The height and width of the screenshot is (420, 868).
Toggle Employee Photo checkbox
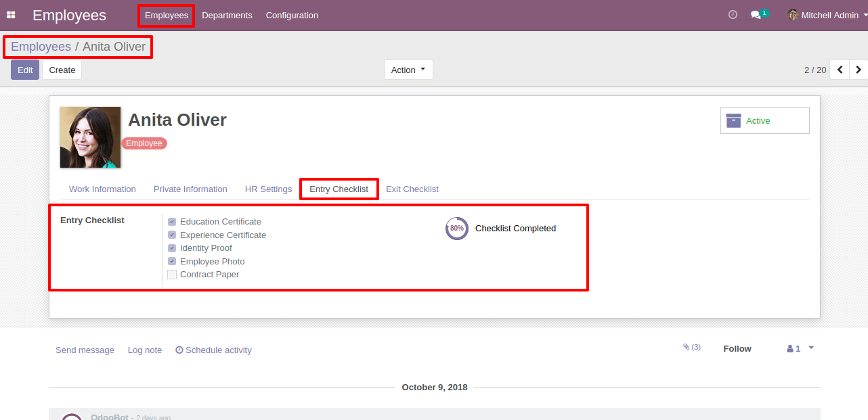(172, 262)
